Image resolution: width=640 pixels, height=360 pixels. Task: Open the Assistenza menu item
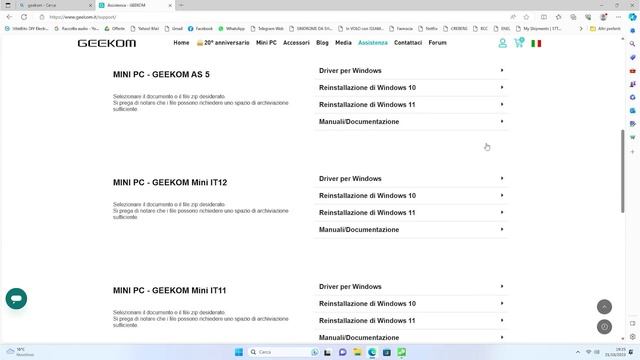(373, 42)
